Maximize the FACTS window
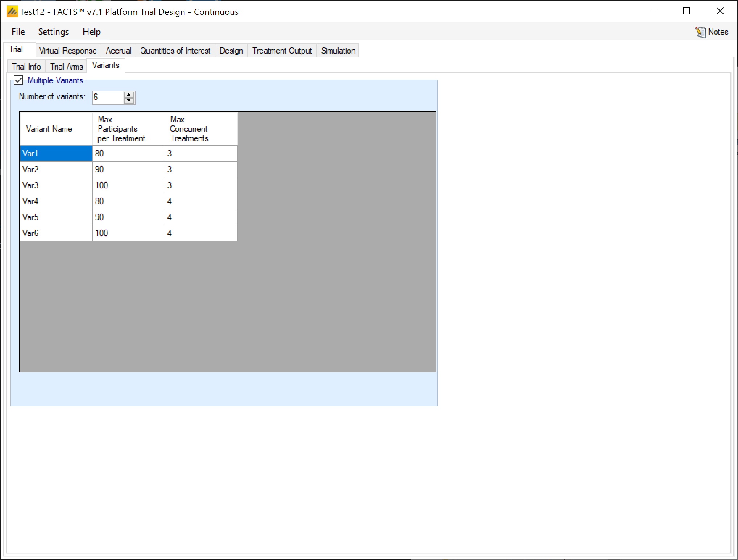The image size is (738, 560). coord(686,11)
